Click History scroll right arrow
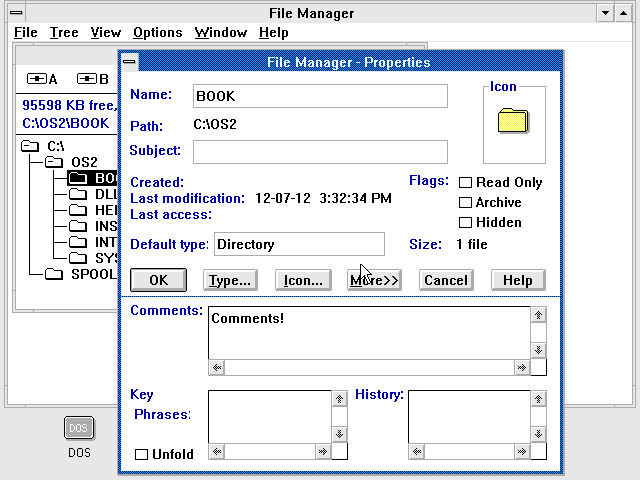The image size is (640, 480). [522, 451]
